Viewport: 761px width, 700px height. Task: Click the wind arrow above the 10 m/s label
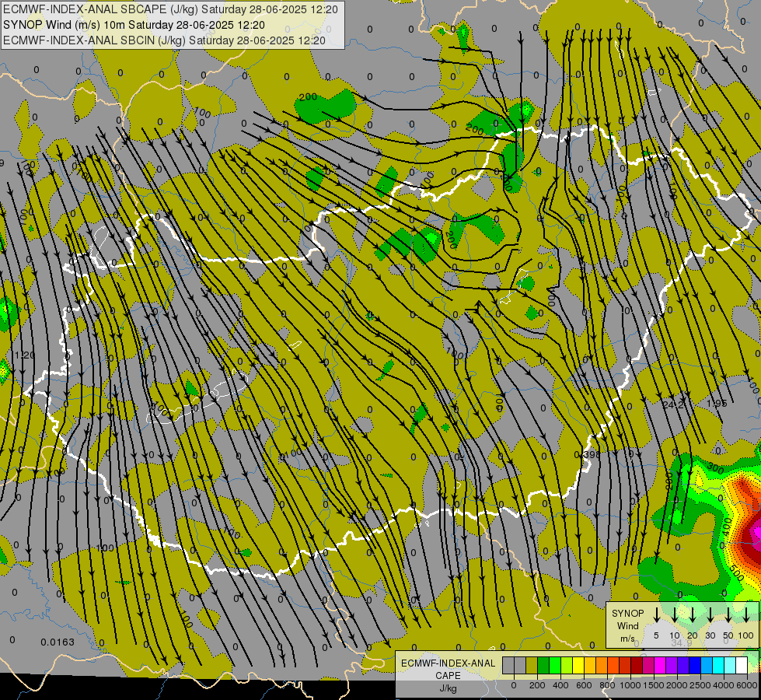pyautogui.click(x=674, y=615)
